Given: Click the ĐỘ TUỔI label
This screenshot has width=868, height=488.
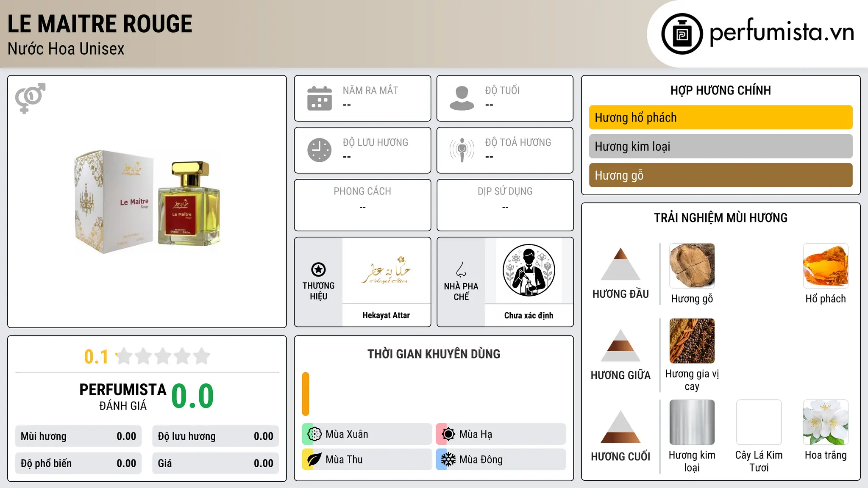Looking at the screenshot, I should 502,91.
